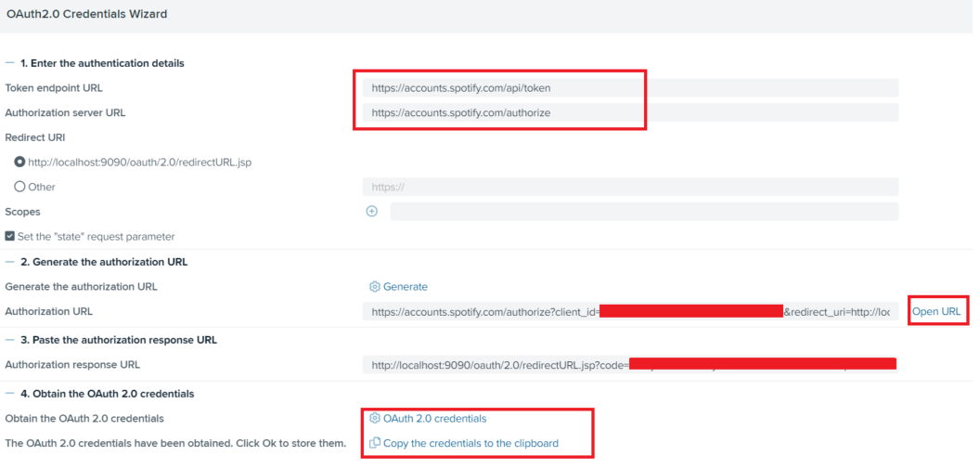The image size is (980, 469).
Task: Collapse section 2 Generate the authorization URL
Action: (x=10, y=262)
